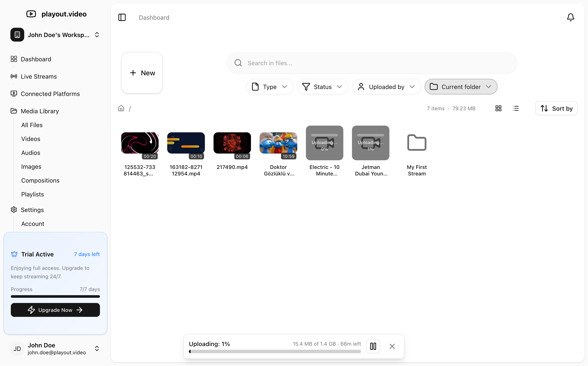The image size is (588, 366).
Task: Select Playlists under Media Library
Action: coord(32,194)
